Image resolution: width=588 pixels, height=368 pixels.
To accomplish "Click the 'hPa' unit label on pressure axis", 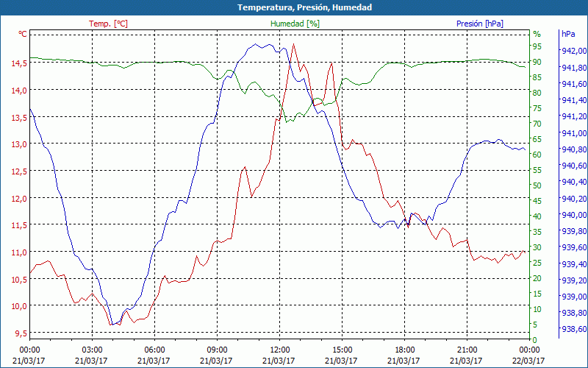I will pos(568,34).
